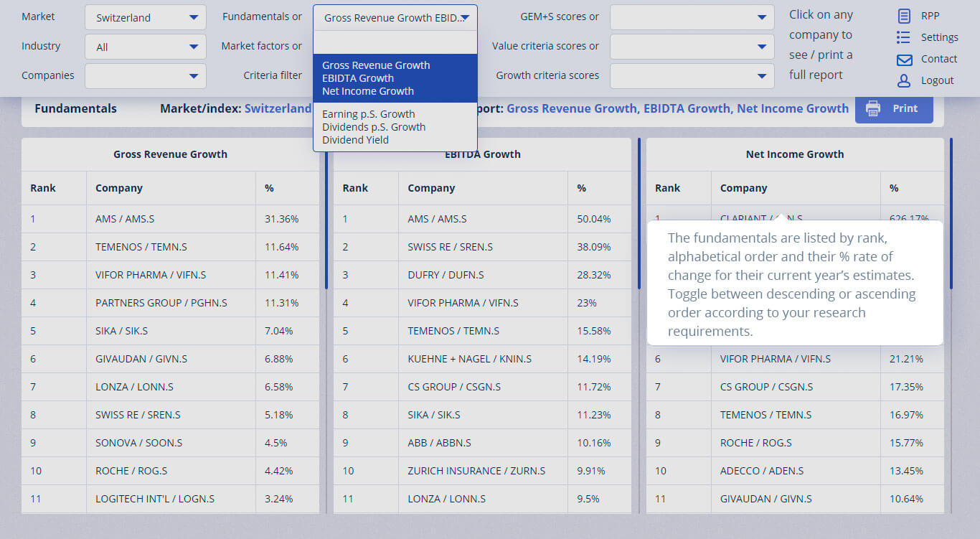The height and width of the screenshot is (539, 980).
Task: Open LONZA / LONN.S in Gross Revenue Growth table
Action: pyautogui.click(x=134, y=387)
